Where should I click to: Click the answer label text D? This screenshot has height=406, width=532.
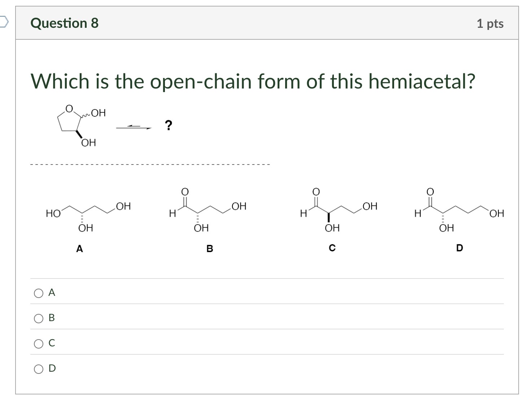pyautogui.click(x=52, y=369)
